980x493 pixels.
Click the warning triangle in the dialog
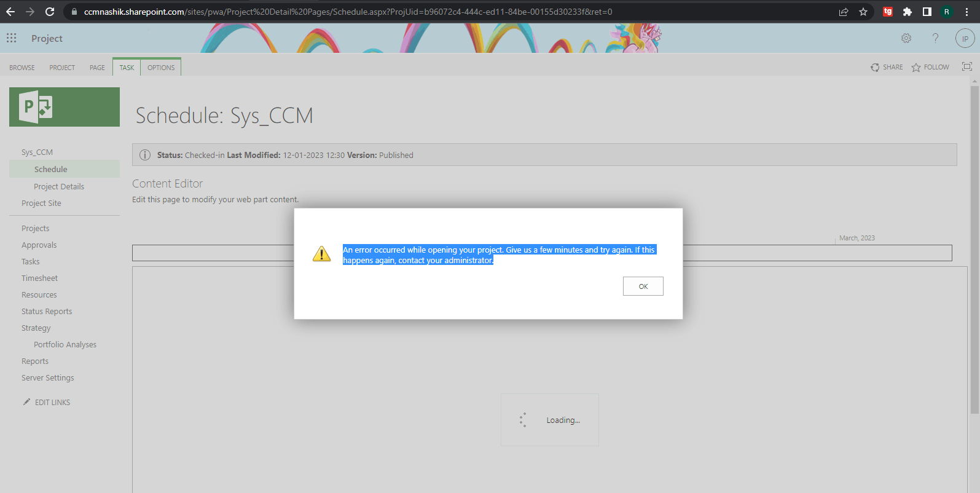[x=321, y=254]
